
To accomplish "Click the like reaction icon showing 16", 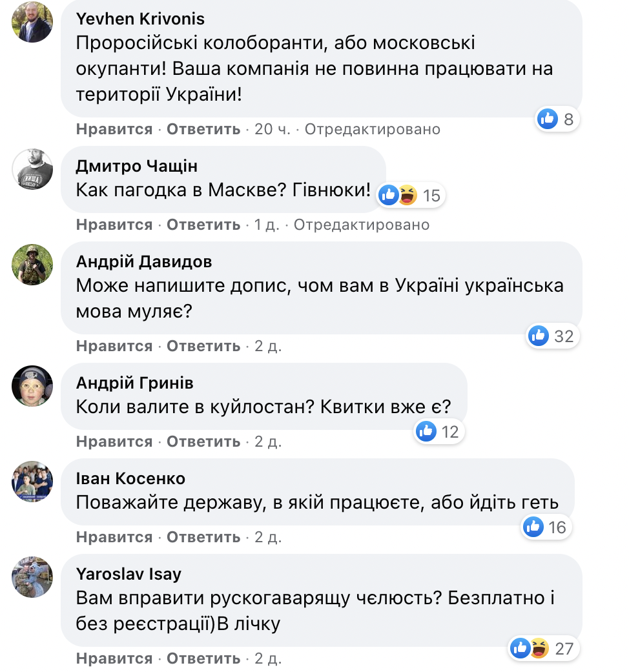I will (533, 527).
